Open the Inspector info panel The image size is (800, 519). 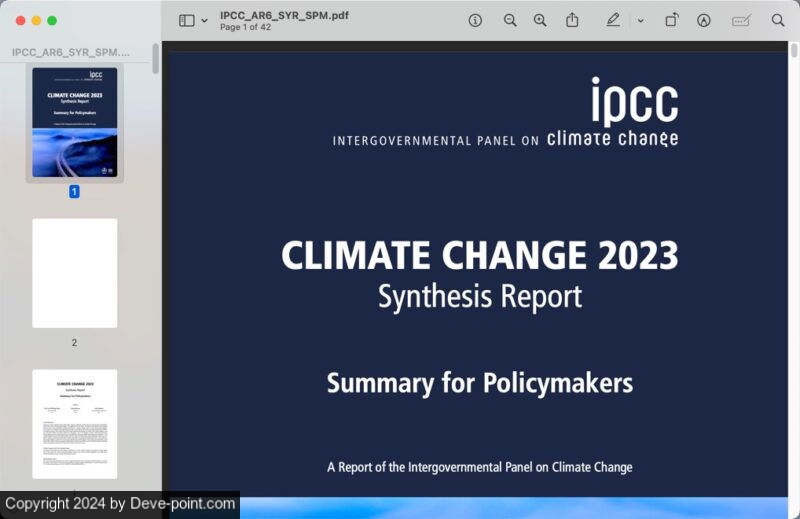[x=475, y=20]
